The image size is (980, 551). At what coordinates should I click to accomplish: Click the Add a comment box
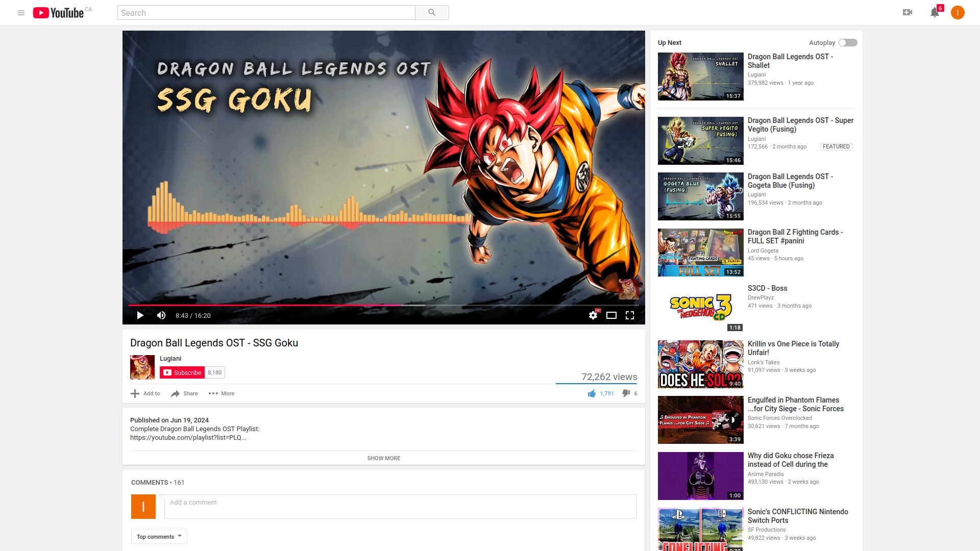(401, 507)
